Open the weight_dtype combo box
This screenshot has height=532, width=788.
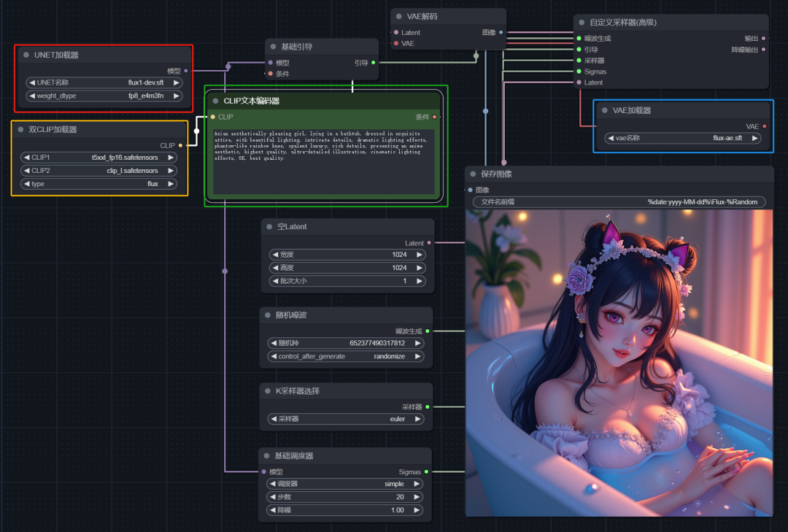pos(104,96)
